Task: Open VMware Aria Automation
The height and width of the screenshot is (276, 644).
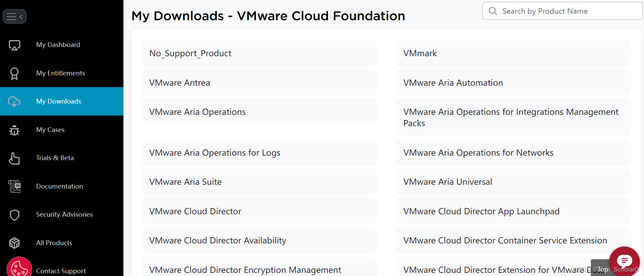Action: (x=513, y=83)
